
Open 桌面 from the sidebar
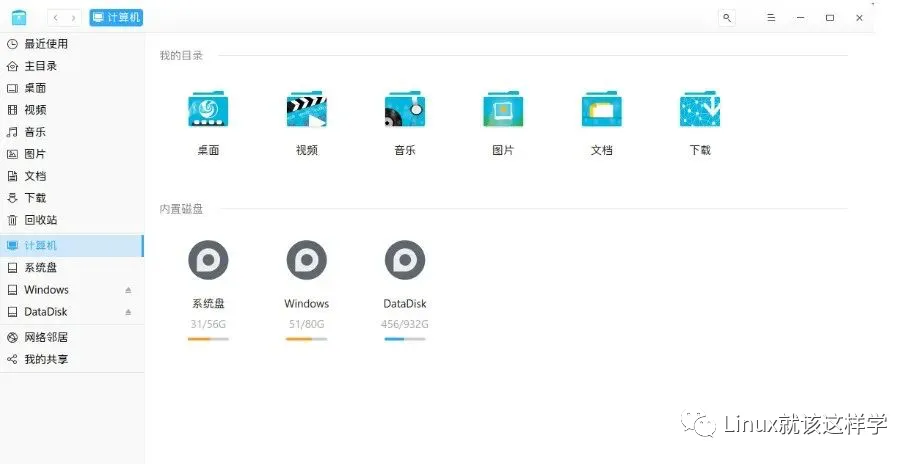(71, 88)
